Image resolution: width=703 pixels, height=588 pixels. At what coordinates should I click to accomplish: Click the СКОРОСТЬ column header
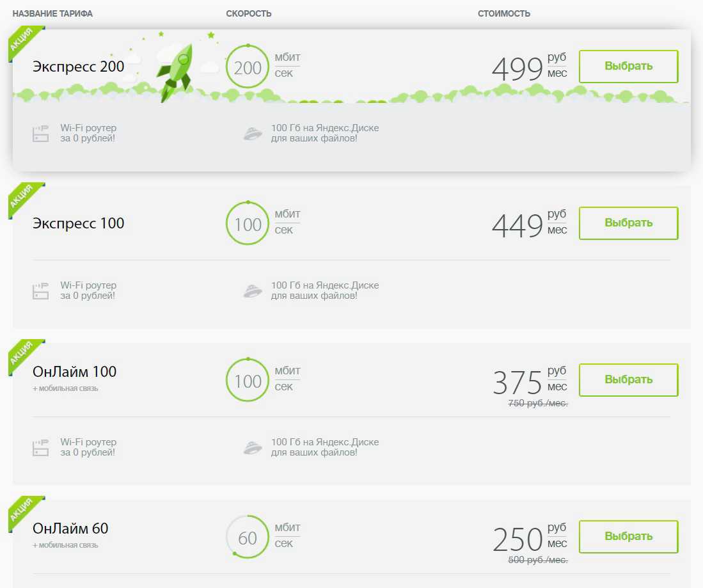249,14
